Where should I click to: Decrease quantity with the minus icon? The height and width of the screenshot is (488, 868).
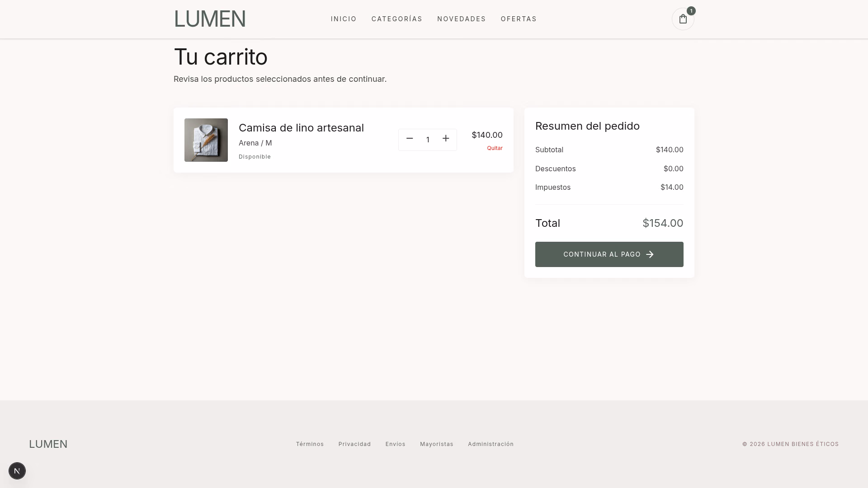(410, 139)
